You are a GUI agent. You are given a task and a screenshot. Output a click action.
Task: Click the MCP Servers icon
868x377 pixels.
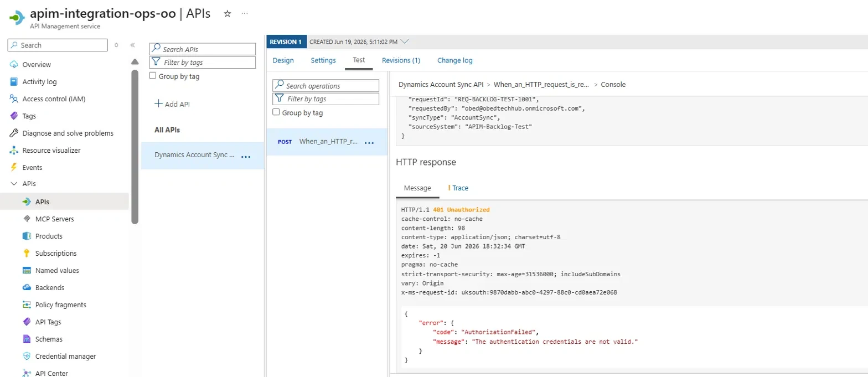click(27, 219)
